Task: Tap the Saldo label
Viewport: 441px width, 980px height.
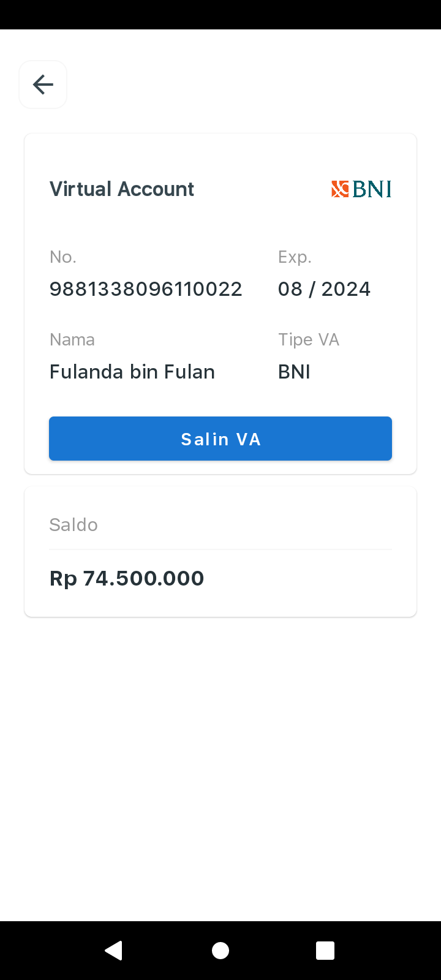Action: 73,525
